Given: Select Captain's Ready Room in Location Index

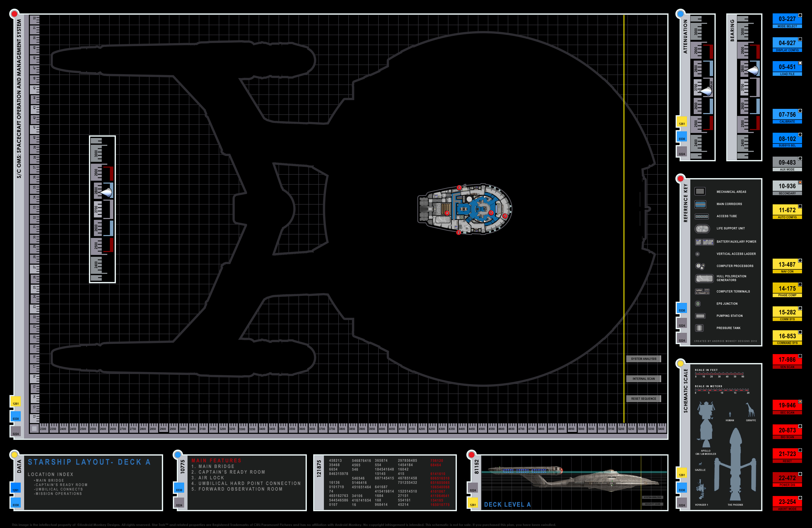Looking at the screenshot, I should click(x=61, y=485).
